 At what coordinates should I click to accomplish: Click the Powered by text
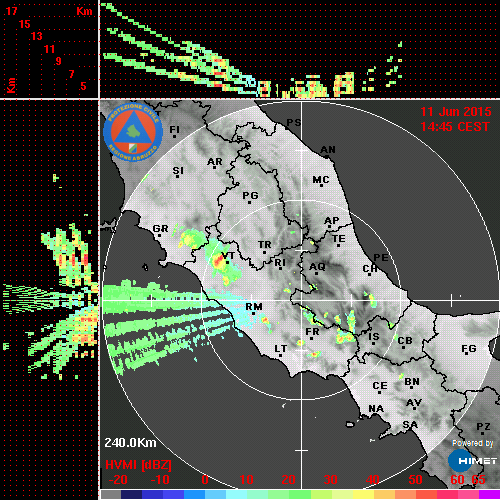pyautogui.click(x=473, y=443)
